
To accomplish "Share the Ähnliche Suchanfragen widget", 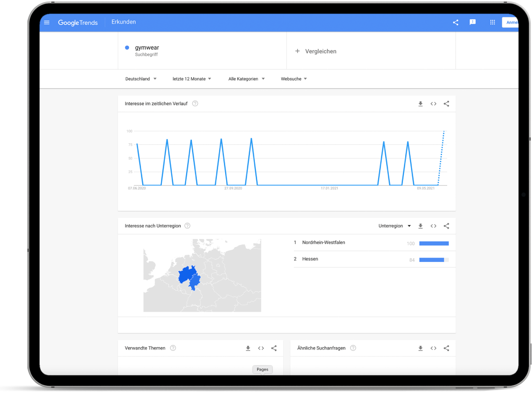I will click(446, 348).
